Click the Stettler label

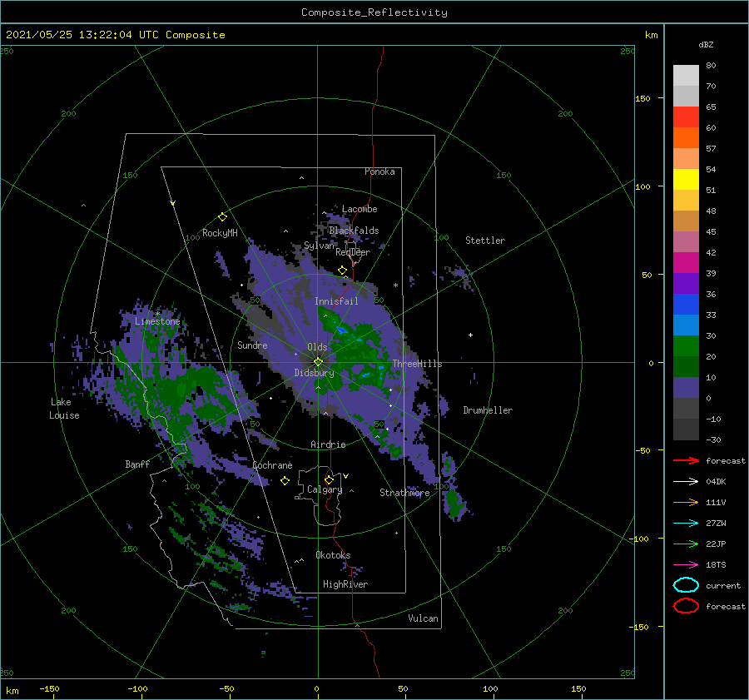pos(485,241)
